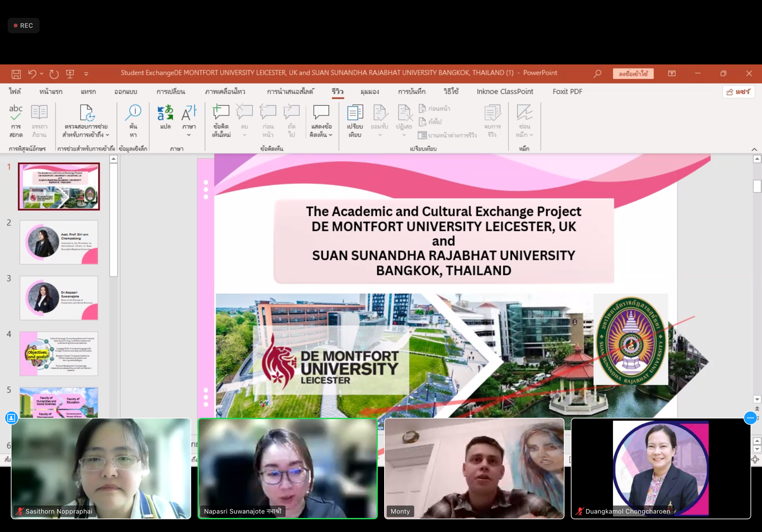
Task: Switch to the Inknoe ClassPoint tab
Action: tap(505, 92)
